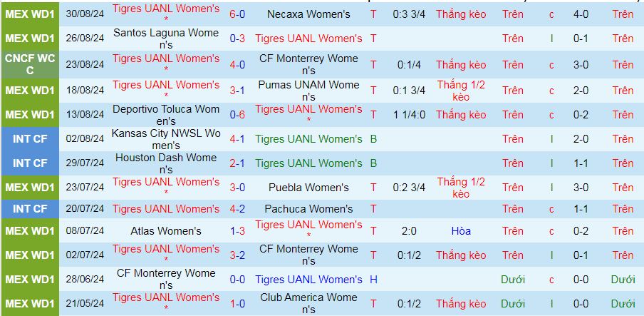Click the Deportivo Toluca Women's team link
Viewport: 644px width, 316px height.
165,114
